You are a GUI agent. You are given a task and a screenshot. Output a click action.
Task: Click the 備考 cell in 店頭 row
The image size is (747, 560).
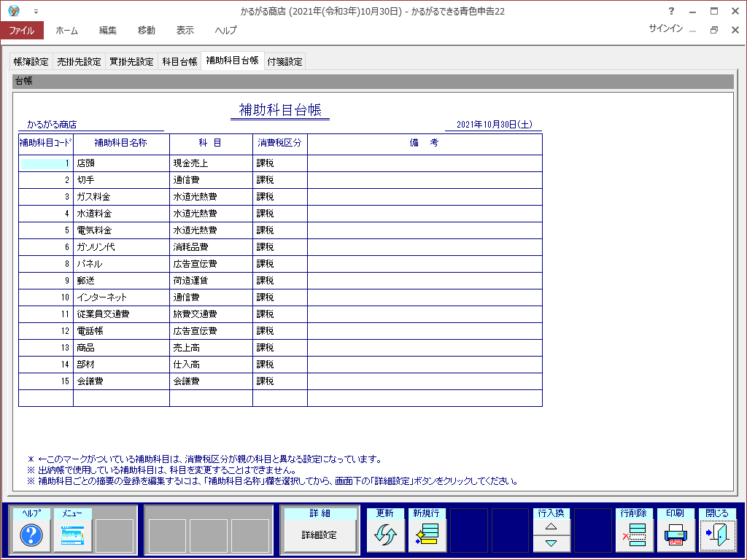pyautogui.click(x=425, y=163)
